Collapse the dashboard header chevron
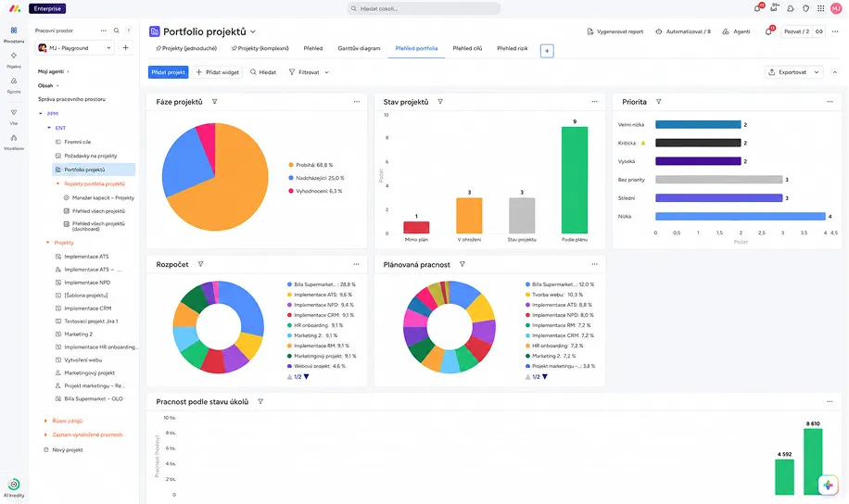 point(834,72)
